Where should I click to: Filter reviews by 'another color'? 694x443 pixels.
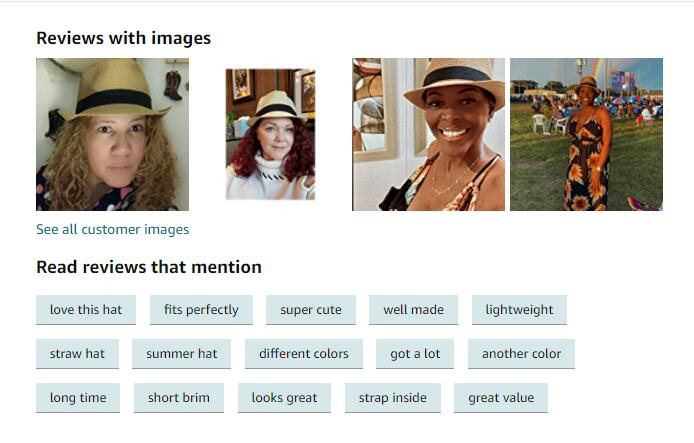[x=521, y=354]
